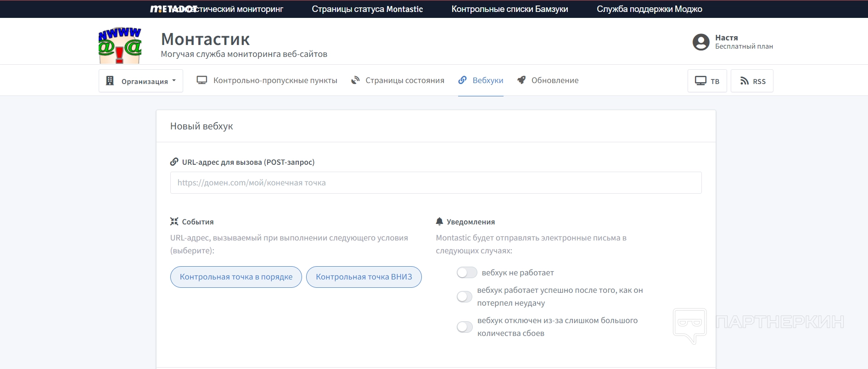Select 'Контрольная точка ВНИЗ' event
The height and width of the screenshot is (369, 868).
364,277
